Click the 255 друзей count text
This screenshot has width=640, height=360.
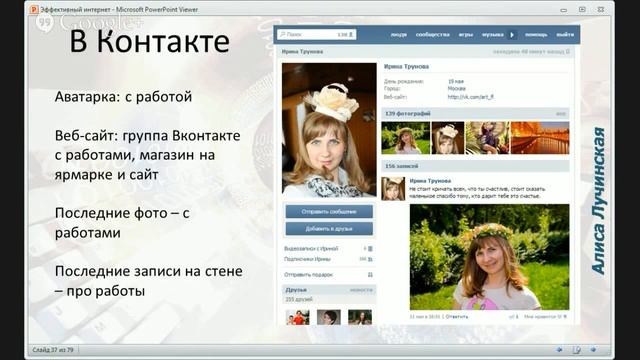(x=299, y=299)
